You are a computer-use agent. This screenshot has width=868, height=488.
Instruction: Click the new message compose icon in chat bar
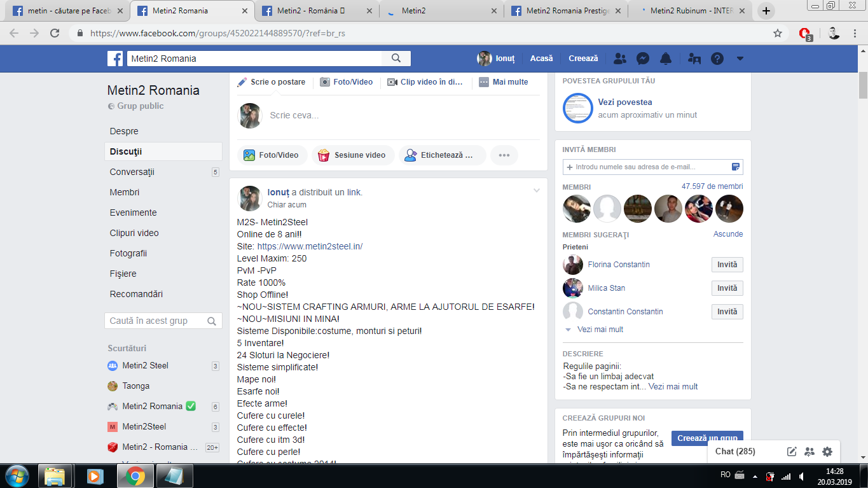792,452
